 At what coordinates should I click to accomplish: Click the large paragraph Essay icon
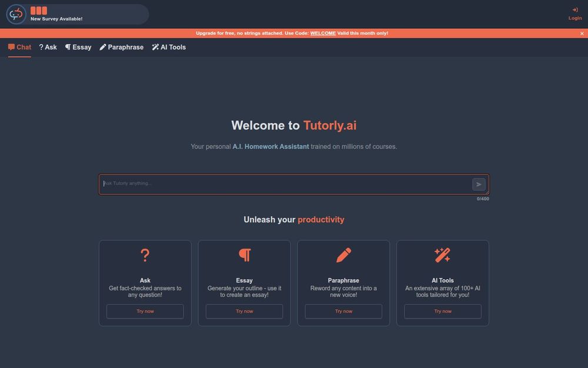245,256
